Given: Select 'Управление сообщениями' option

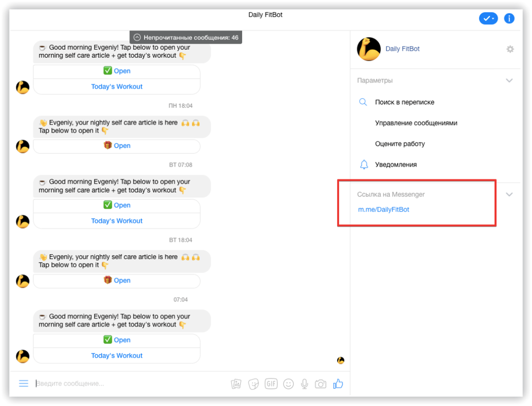Looking at the screenshot, I should point(416,123).
